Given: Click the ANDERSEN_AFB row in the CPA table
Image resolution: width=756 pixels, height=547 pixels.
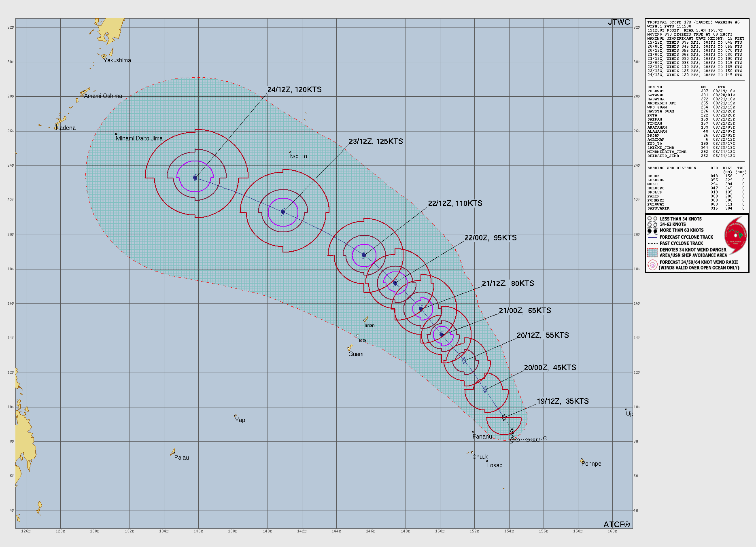Looking at the screenshot, I should click(x=691, y=103).
